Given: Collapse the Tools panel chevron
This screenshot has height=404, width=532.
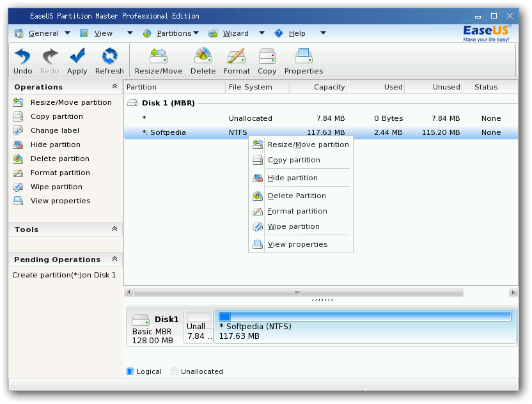Looking at the screenshot, I should click(114, 229).
